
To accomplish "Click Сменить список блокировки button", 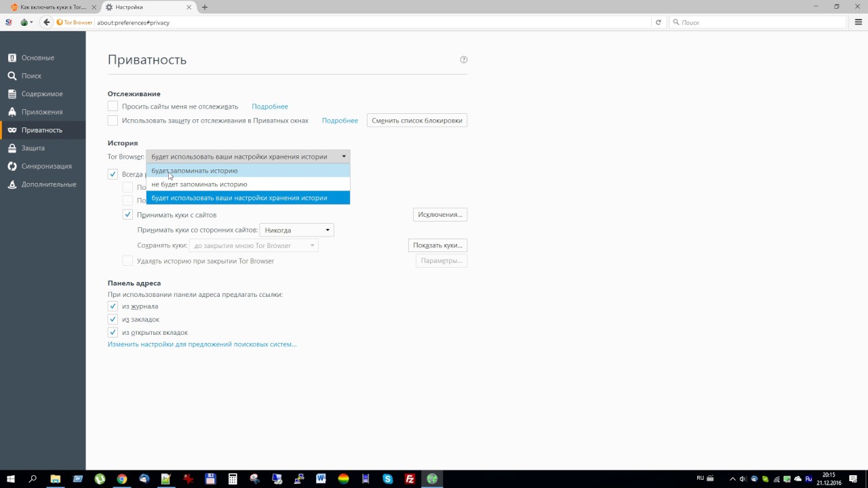I will (x=417, y=121).
